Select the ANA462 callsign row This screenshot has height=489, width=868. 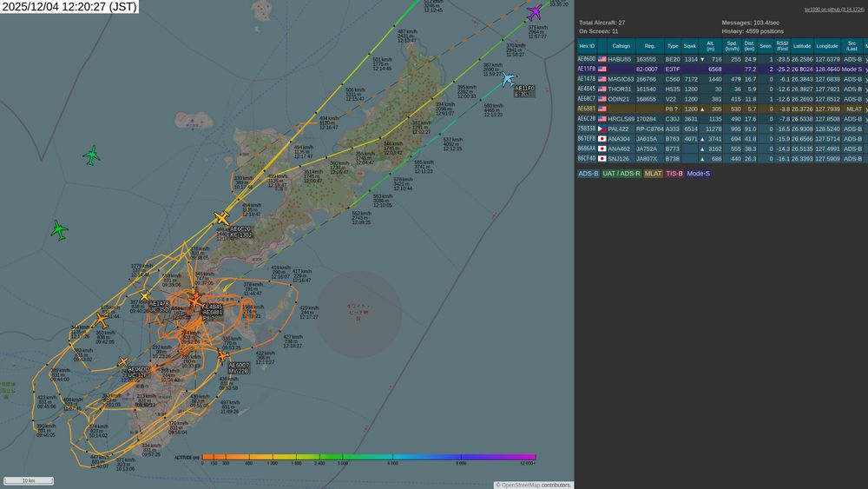coord(722,149)
